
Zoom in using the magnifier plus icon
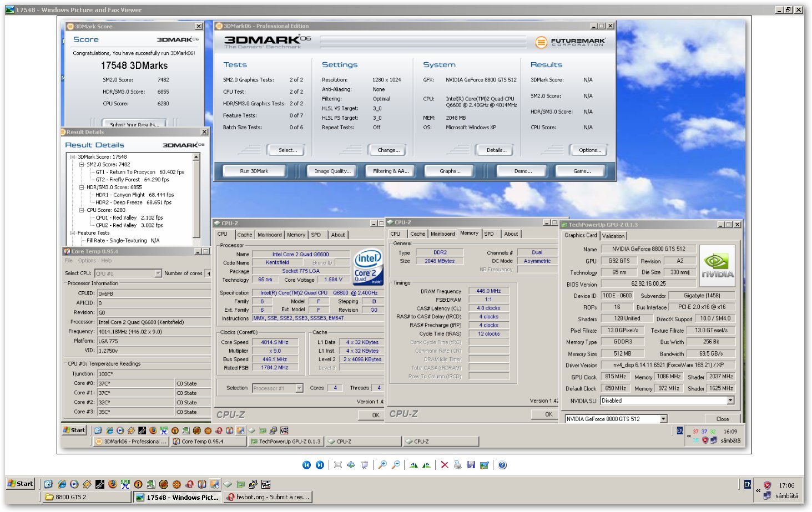[x=382, y=465]
